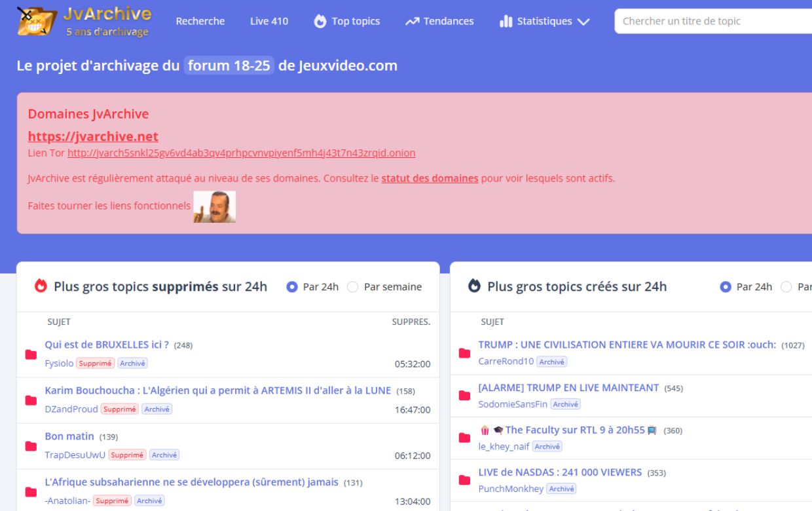Click the trending arrow icon beside Tendances
Screen dimensions: 812x511
(x=412, y=22)
